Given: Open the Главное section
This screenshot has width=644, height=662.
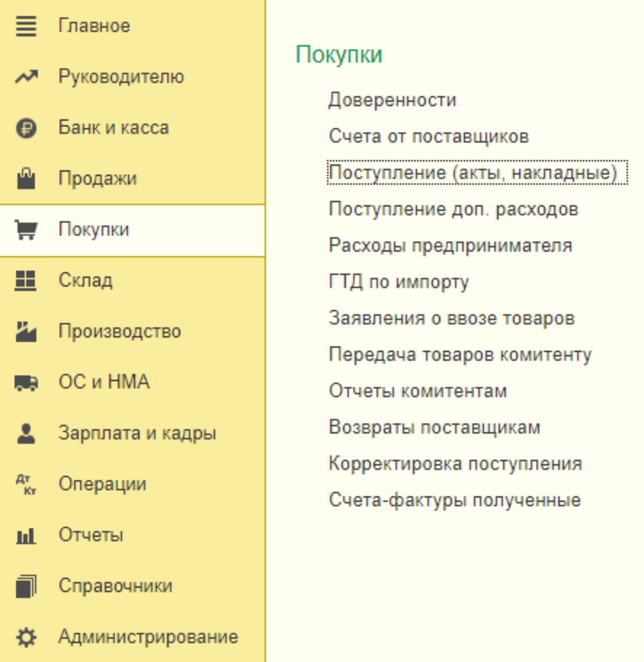Looking at the screenshot, I should 94,26.
